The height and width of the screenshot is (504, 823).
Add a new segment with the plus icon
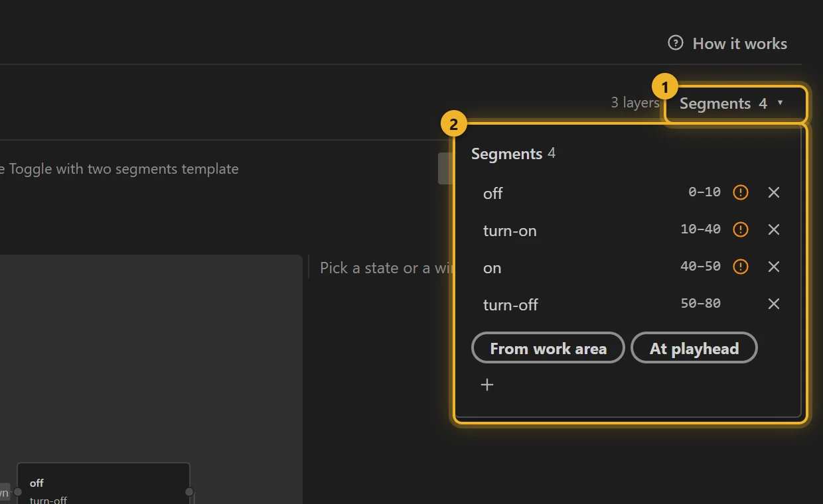coord(487,385)
